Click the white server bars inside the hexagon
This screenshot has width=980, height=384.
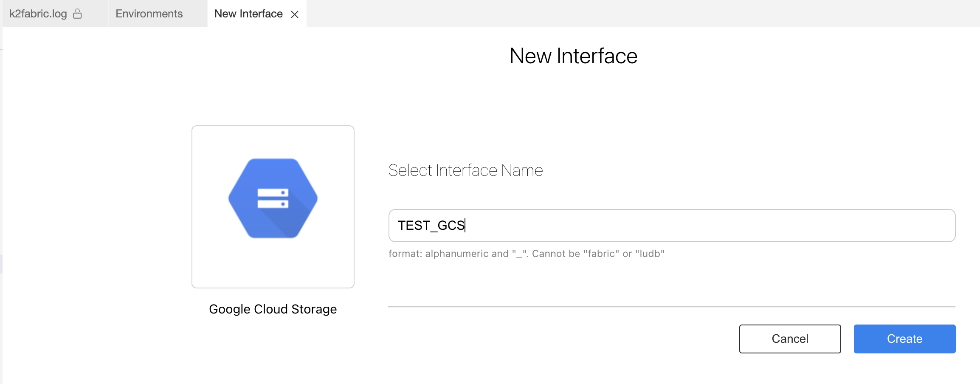273,198
